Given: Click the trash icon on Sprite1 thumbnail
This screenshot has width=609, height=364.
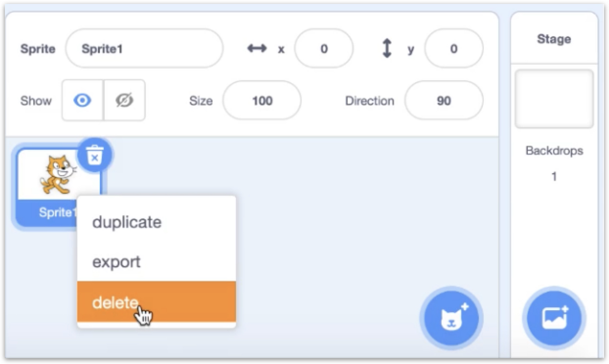Looking at the screenshot, I should [x=94, y=155].
